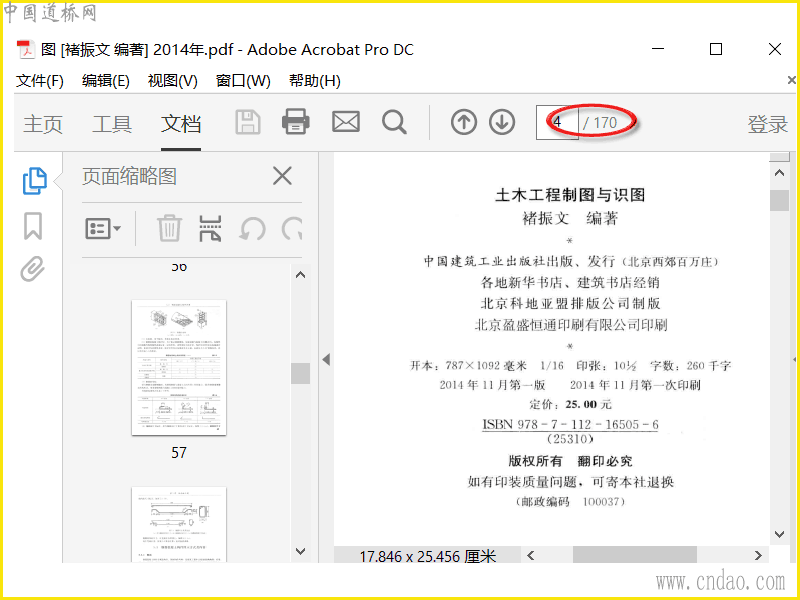The height and width of the screenshot is (600, 800).
Task: Click the page number input field
Action: (557, 122)
